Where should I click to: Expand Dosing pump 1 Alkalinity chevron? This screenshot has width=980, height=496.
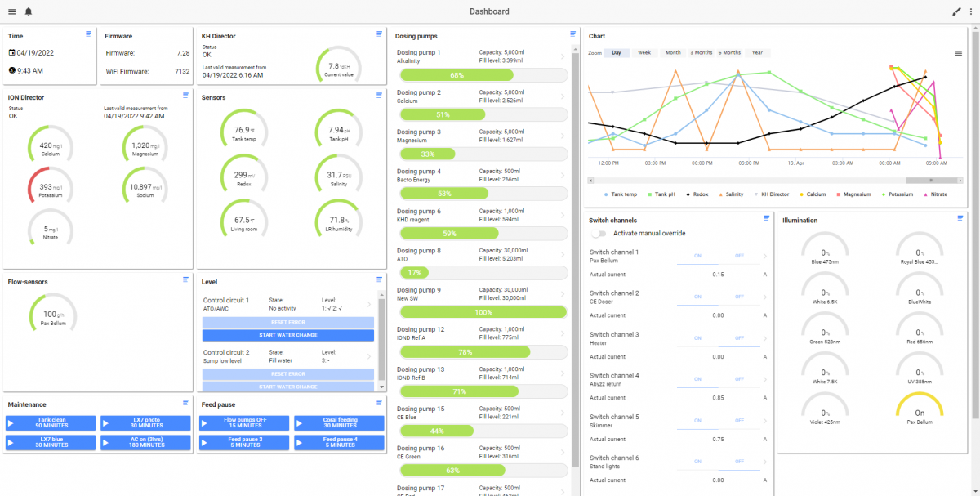pos(562,56)
